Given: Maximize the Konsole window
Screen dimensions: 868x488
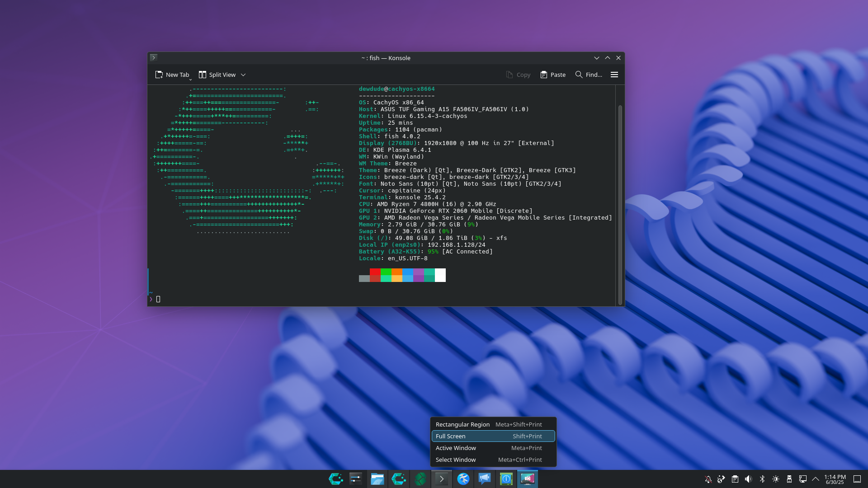Looking at the screenshot, I should (x=608, y=58).
